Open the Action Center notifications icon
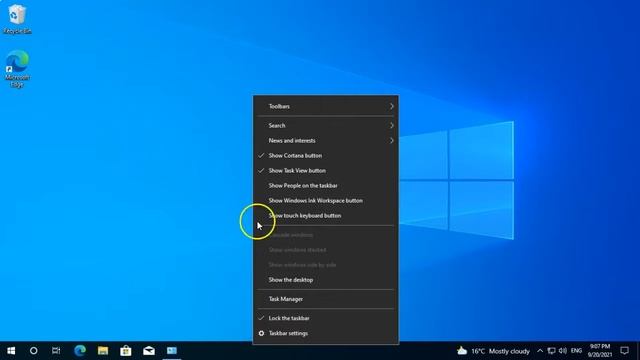Image resolution: width=640 pixels, height=360 pixels. 624,351
